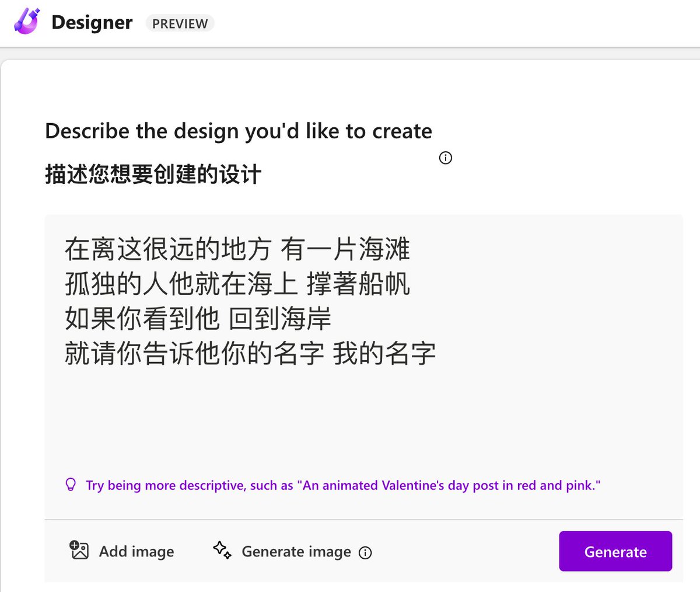700x592 pixels.
Task: Click the prompt line 就请你告诉他你的名字 我的名字
Action: tap(250, 353)
